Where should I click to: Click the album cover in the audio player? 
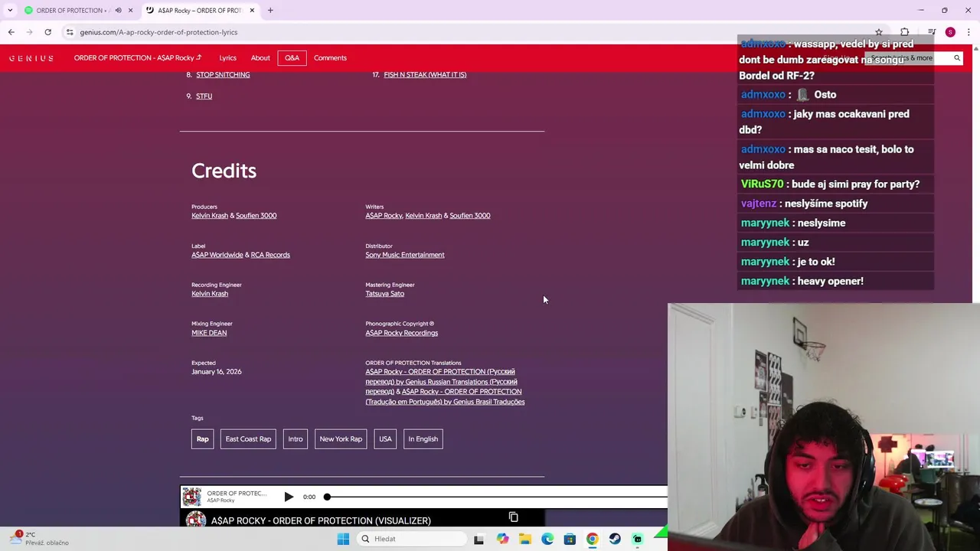pos(191,497)
